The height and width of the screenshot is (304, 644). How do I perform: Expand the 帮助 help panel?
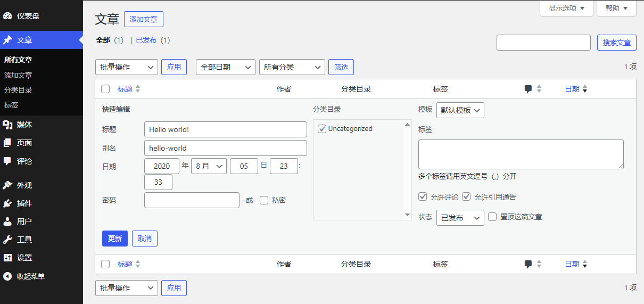pos(616,8)
